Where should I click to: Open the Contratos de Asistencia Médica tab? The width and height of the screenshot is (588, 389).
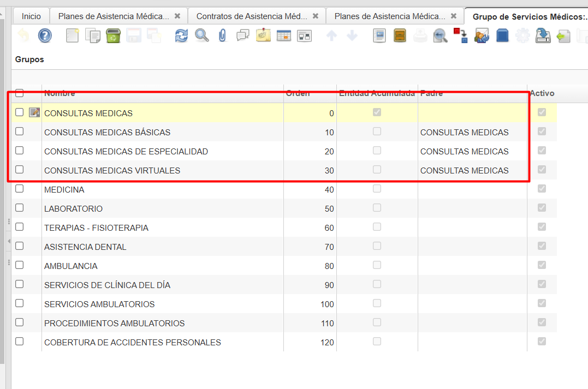(x=251, y=16)
